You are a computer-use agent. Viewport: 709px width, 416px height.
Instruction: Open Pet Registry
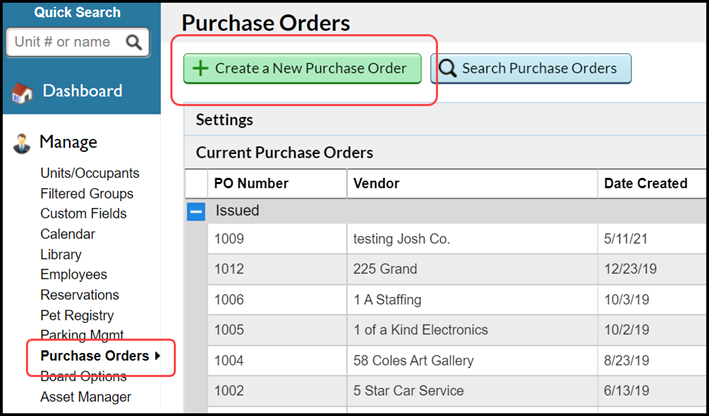77,315
